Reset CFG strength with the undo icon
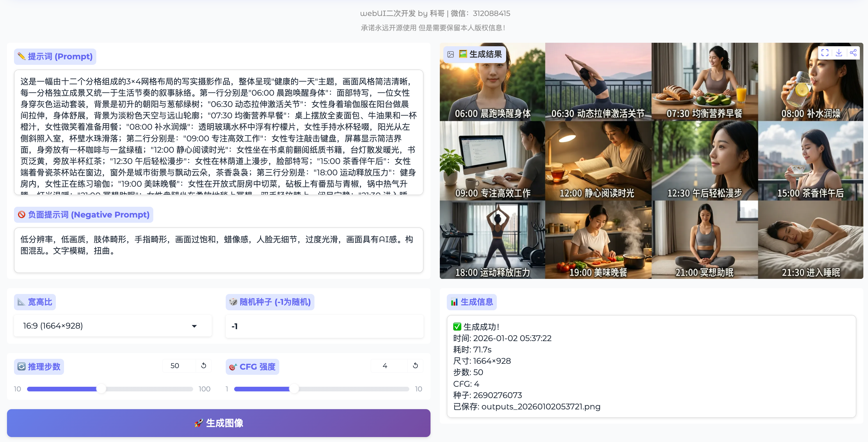 coord(415,366)
